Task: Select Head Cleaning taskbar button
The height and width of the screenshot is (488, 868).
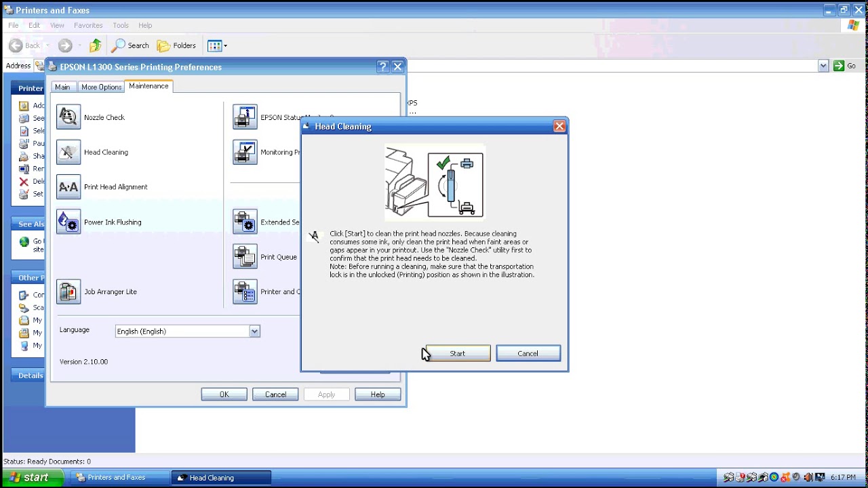Action: [221, 478]
